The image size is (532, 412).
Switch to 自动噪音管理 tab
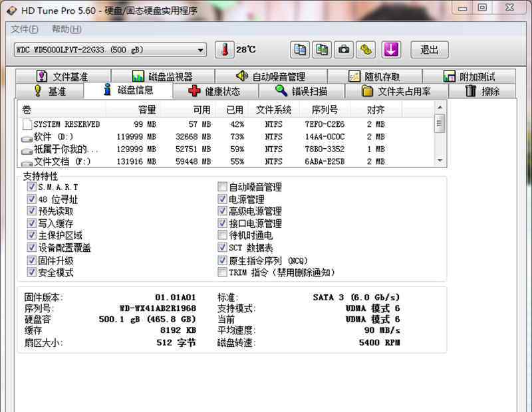(x=271, y=76)
